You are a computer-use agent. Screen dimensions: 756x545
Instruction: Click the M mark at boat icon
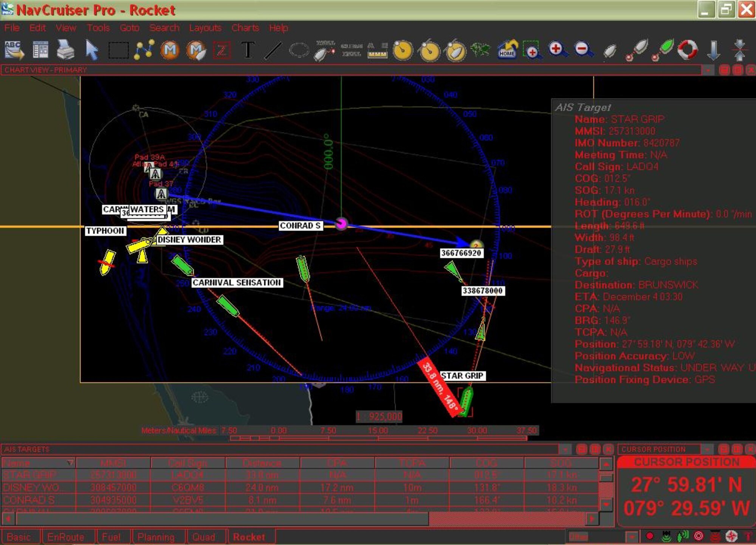pyautogui.click(x=196, y=50)
